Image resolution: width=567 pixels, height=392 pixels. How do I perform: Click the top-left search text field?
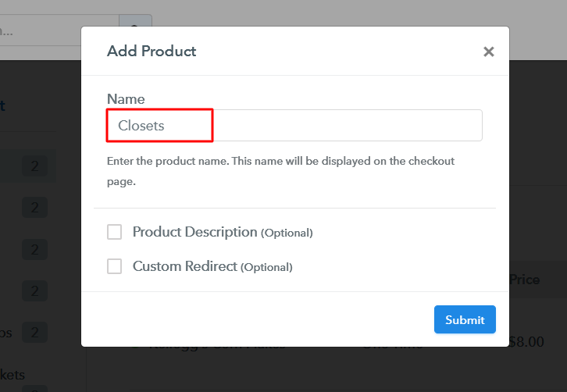pyautogui.click(x=59, y=30)
